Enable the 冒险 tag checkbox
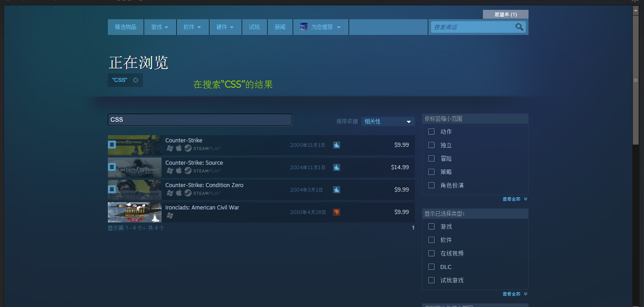Image resolution: width=644 pixels, height=307 pixels. [x=431, y=158]
